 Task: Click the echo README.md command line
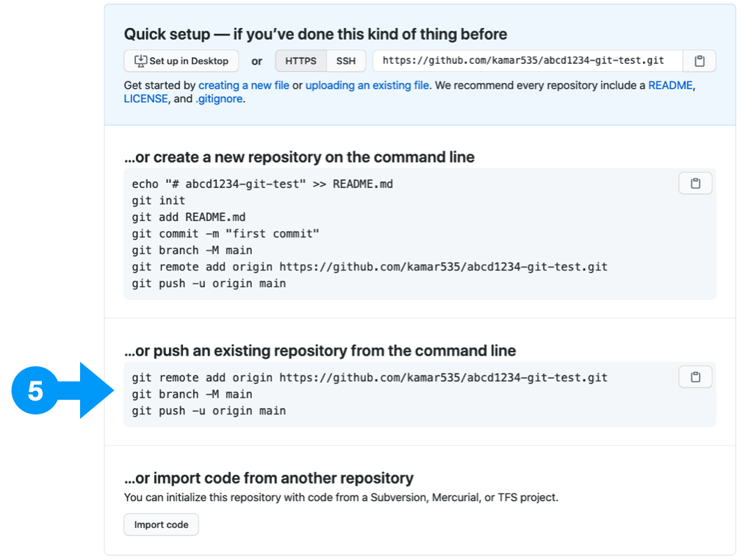pyautogui.click(x=262, y=184)
